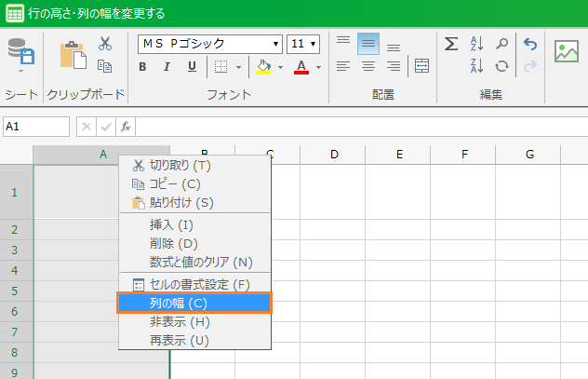Toggle underline formatting
The height and width of the screenshot is (379, 588).
192,66
